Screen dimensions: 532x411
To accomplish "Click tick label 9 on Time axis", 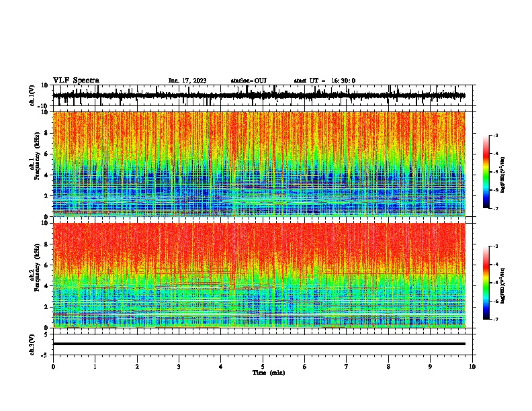I will tap(430, 367).
